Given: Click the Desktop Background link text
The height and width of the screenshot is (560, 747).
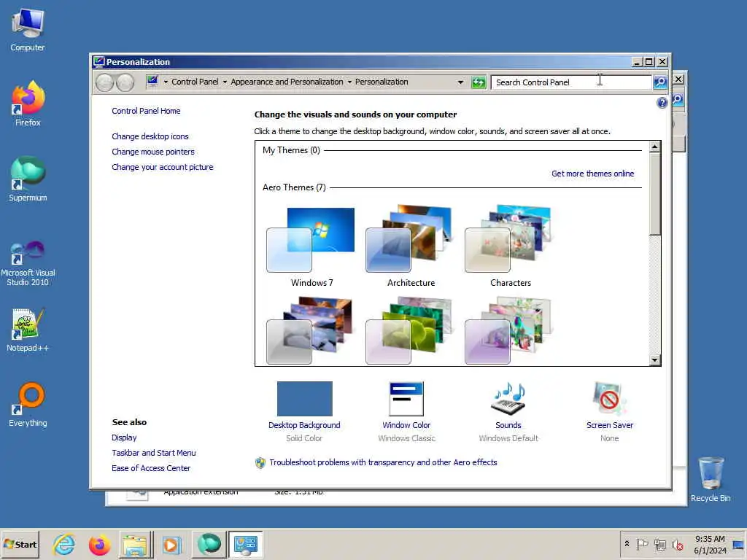Looking at the screenshot, I should [304, 425].
